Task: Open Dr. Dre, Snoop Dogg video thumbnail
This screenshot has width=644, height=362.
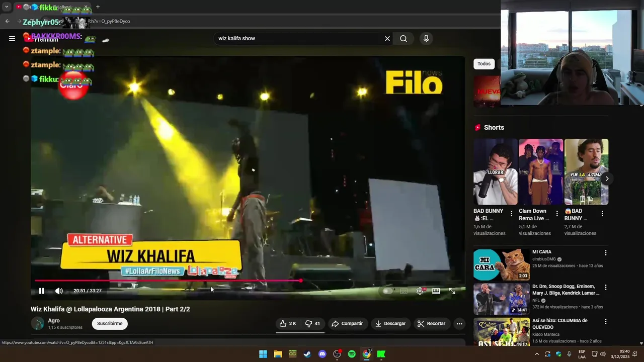Action: pos(501,299)
